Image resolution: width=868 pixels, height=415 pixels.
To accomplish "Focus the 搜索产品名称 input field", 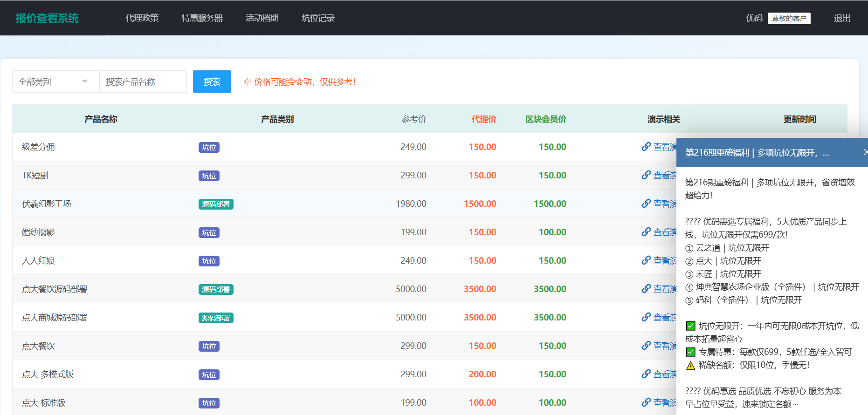I will tap(143, 82).
